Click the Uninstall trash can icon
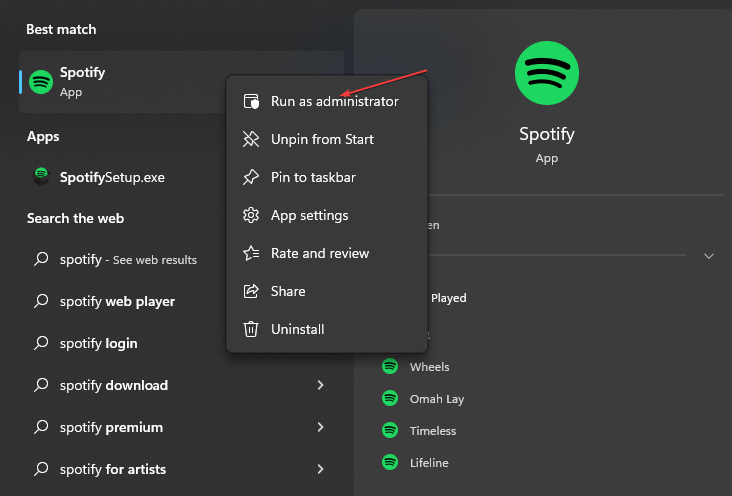The image size is (732, 496). coord(251,329)
